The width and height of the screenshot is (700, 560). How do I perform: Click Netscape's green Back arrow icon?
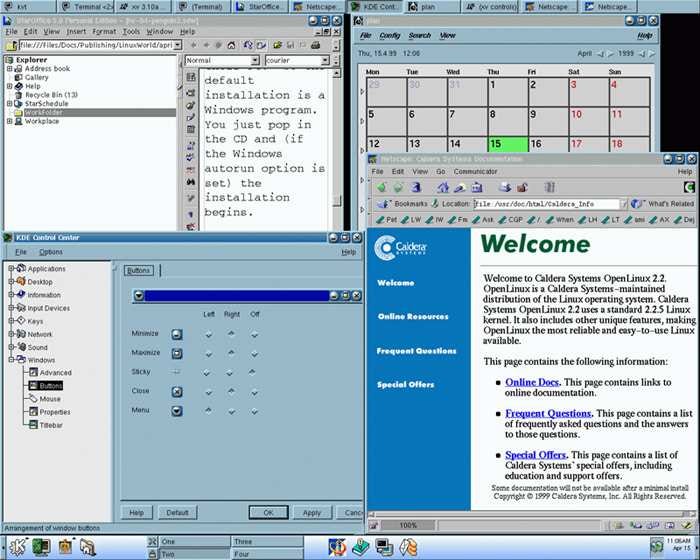coord(381,187)
